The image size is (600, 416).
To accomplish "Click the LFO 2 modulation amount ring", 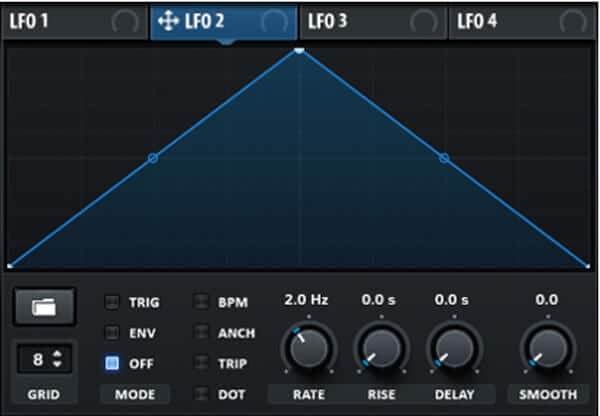I will tap(274, 22).
